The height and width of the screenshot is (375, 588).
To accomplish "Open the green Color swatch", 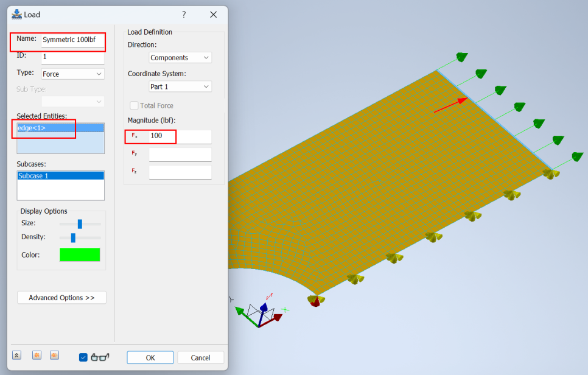I will [x=80, y=254].
